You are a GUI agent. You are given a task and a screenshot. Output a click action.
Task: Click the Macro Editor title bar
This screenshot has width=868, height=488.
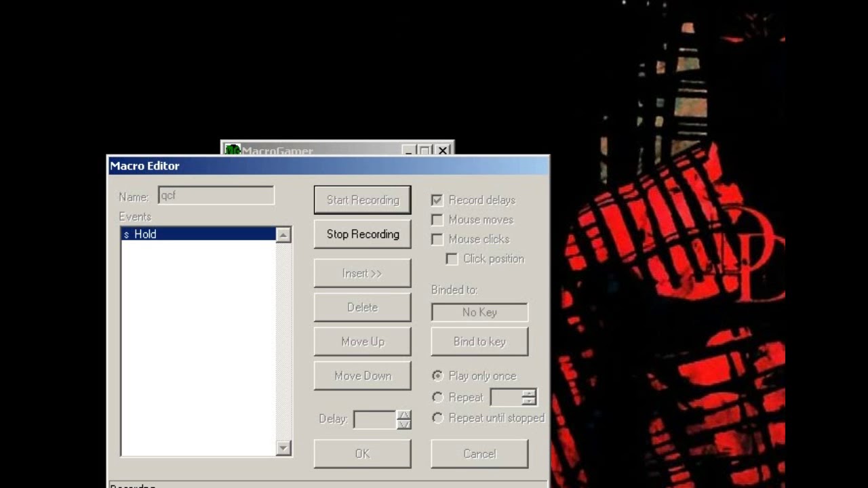pos(328,165)
